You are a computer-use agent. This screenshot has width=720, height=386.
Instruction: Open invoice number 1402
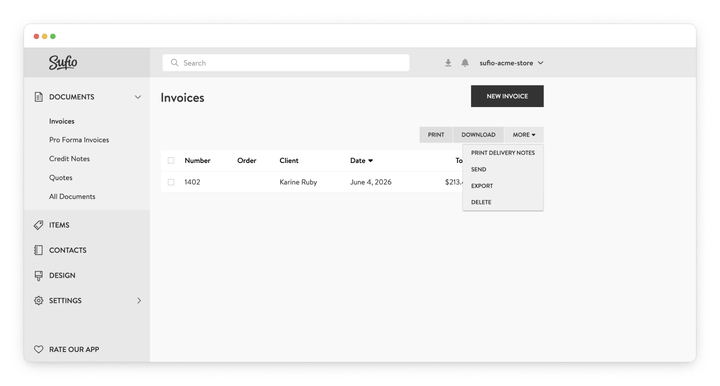pyautogui.click(x=192, y=182)
